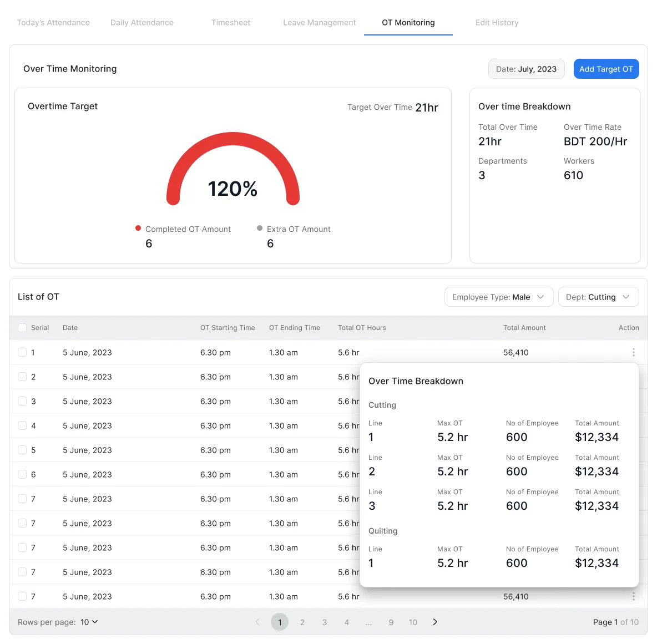Open action menu for last table row
This screenshot has height=644, width=657.
click(x=633, y=596)
